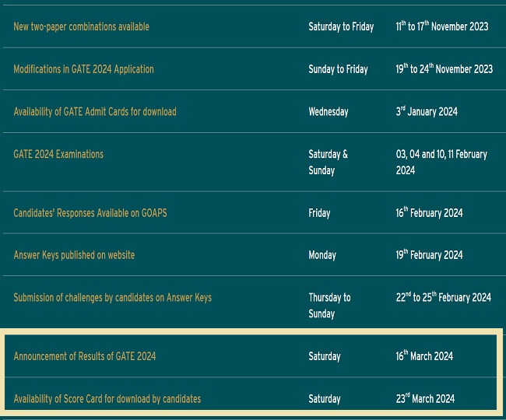Select the '23rd March 2024' score card date
This screenshot has width=506, height=420.
pyautogui.click(x=425, y=399)
